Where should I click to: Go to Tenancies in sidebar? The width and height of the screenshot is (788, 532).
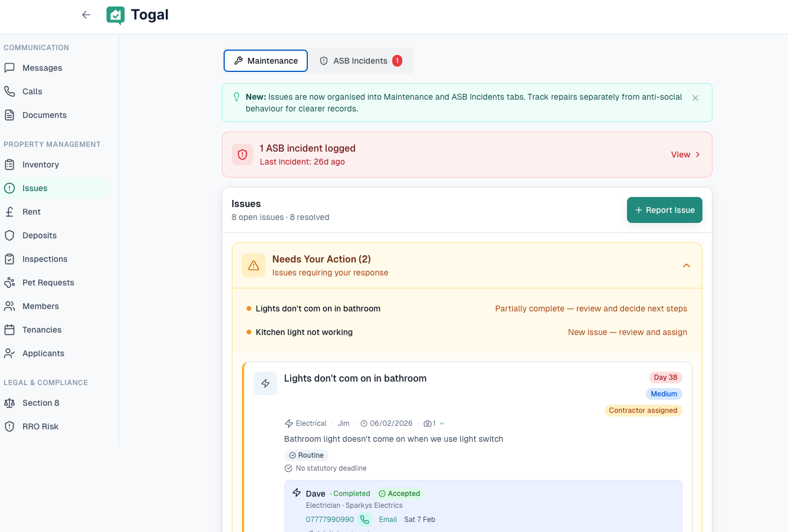(42, 330)
